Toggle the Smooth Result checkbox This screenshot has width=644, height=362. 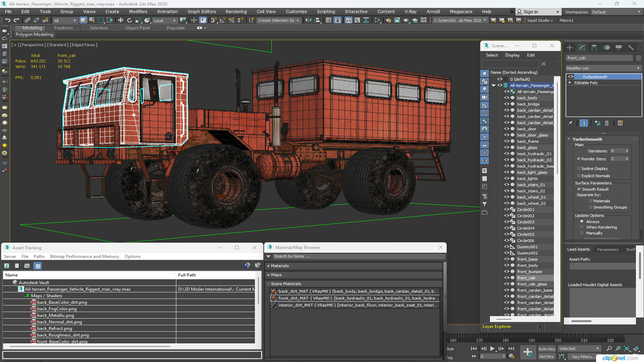point(579,189)
